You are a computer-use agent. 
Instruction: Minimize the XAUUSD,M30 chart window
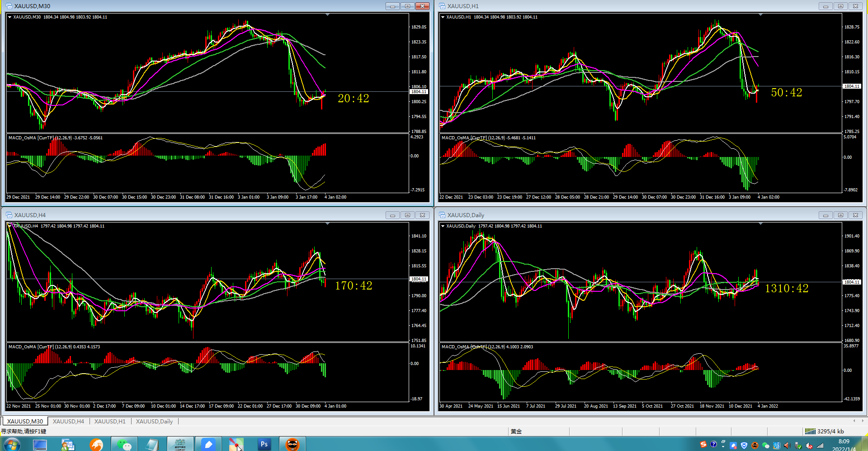click(x=392, y=6)
